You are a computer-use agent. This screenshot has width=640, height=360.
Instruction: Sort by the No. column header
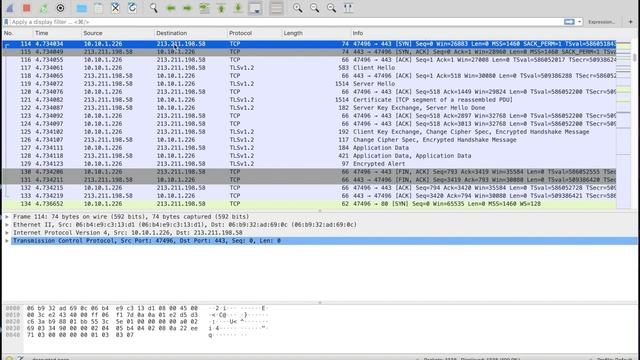click(x=17, y=33)
